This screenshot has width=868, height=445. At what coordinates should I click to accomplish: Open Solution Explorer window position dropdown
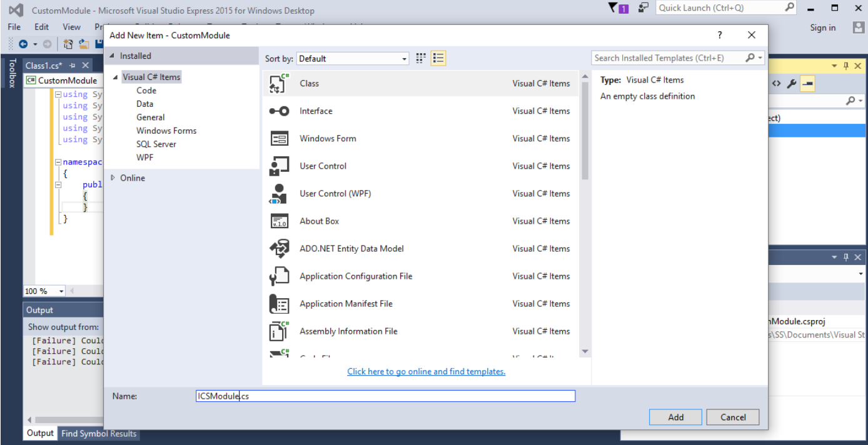pyautogui.click(x=834, y=66)
